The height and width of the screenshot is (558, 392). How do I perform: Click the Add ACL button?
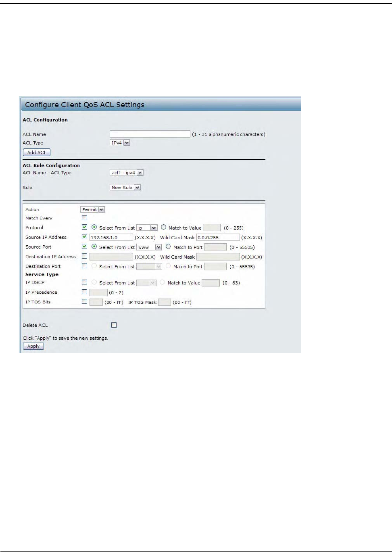click(x=37, y=153)
